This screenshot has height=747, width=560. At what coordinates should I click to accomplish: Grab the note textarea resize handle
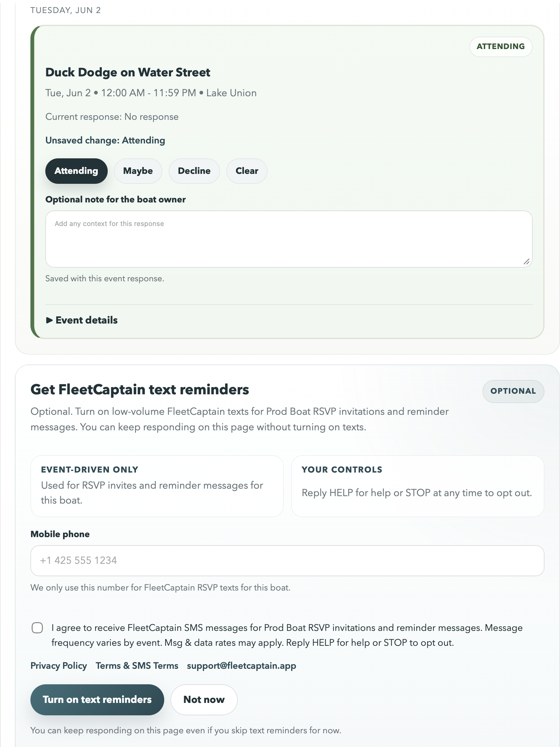(526, 261)
